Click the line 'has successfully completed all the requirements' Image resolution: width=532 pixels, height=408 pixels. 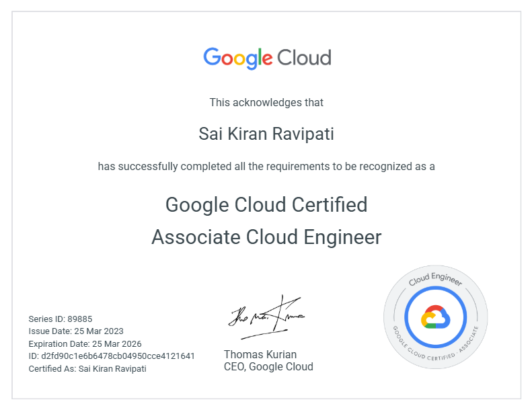pos(266,167)
